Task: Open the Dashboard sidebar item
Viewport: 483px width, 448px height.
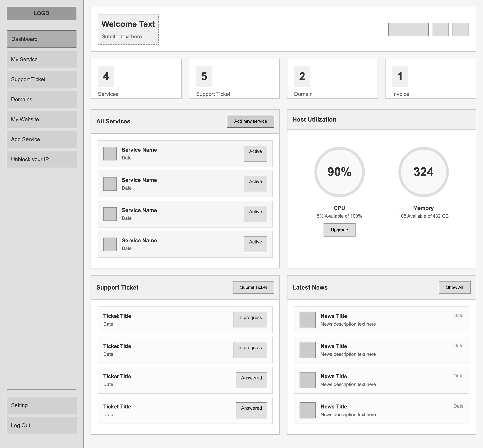Action: point(41,39)
